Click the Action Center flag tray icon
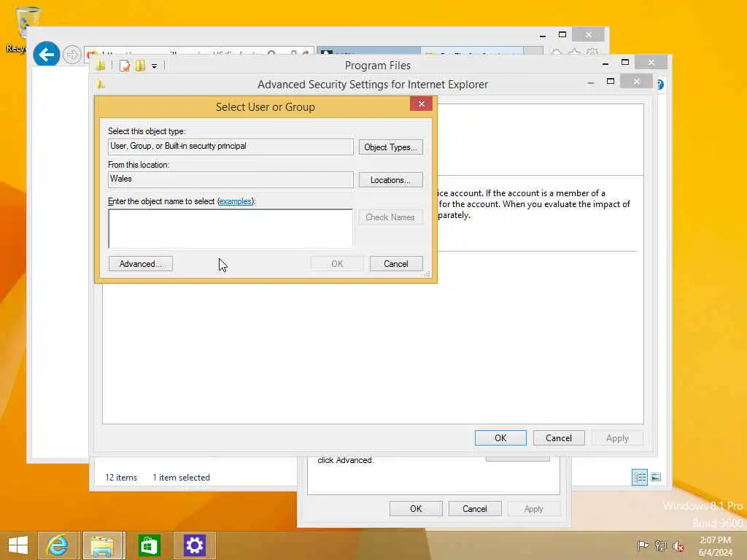The image size is (747, 560). 643,545
